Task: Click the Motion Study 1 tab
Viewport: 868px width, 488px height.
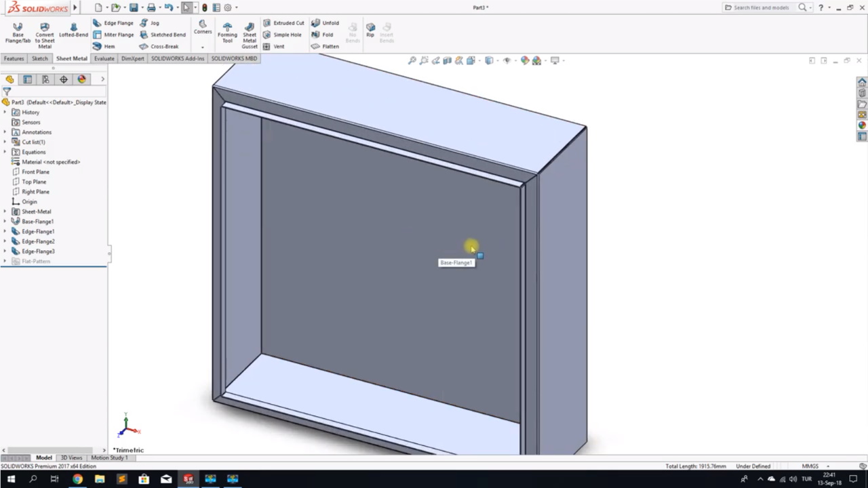Action: (108, 457)
